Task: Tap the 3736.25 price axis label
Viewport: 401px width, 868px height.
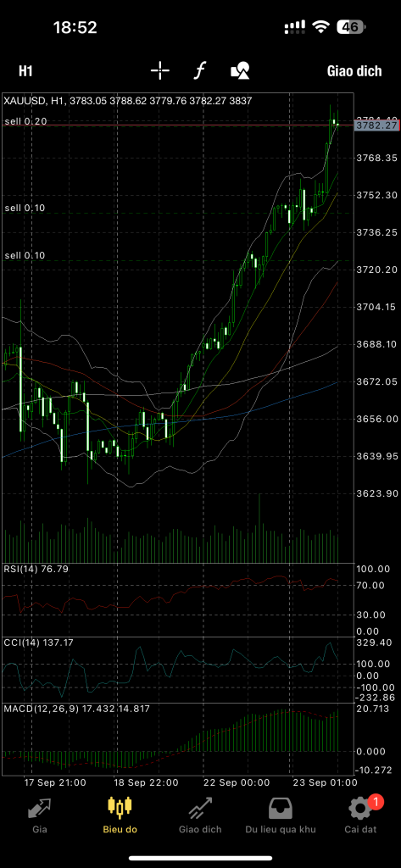Action: point(376,232)
